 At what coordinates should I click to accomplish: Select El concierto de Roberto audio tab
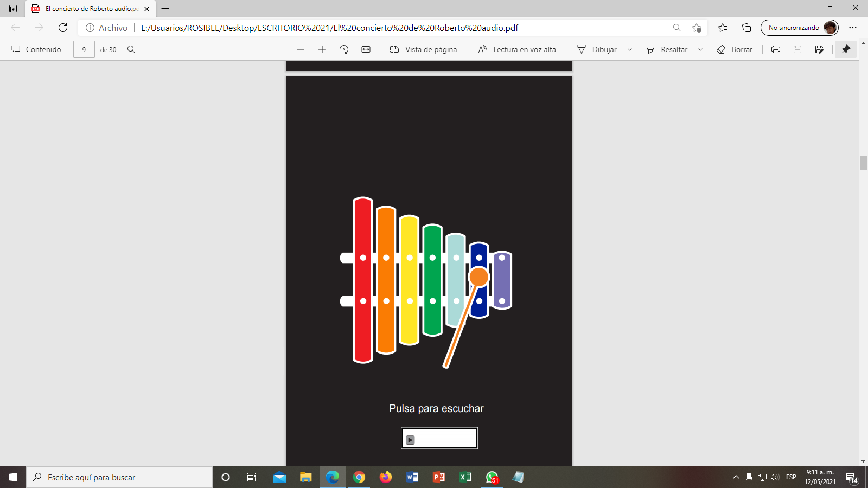91,9
